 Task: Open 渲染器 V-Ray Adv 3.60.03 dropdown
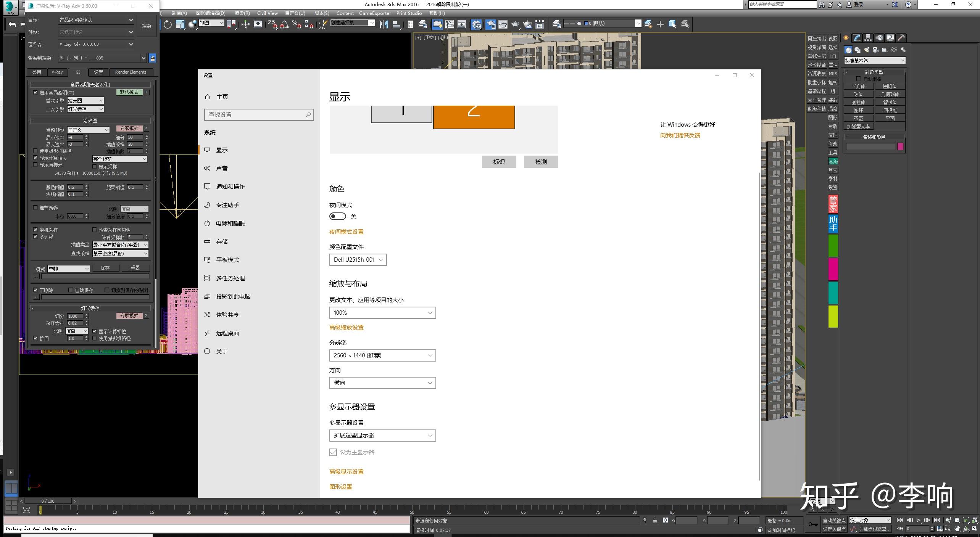(96, 44)
